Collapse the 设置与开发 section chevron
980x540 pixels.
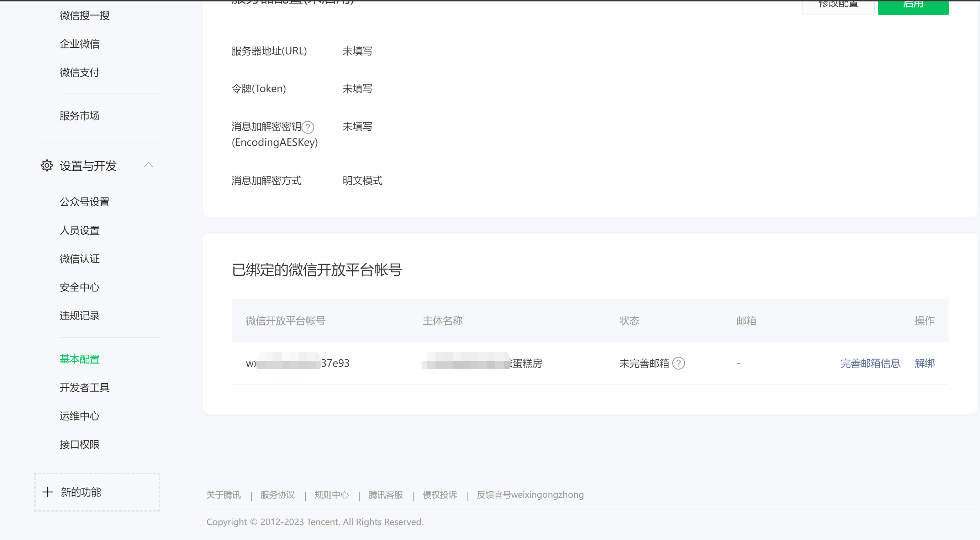pyautogui.click(x=148, y=165)
